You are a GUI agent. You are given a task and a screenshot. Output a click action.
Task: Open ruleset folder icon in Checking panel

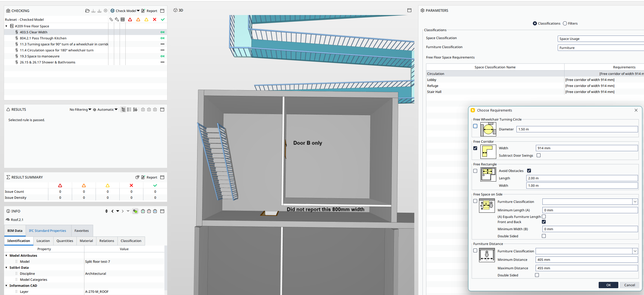click(x=87, y=11)
